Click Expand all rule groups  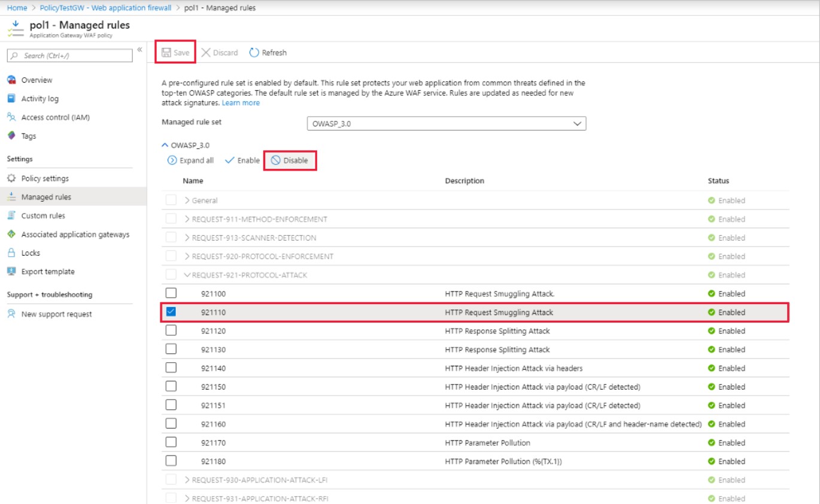(x=190, y=160)
